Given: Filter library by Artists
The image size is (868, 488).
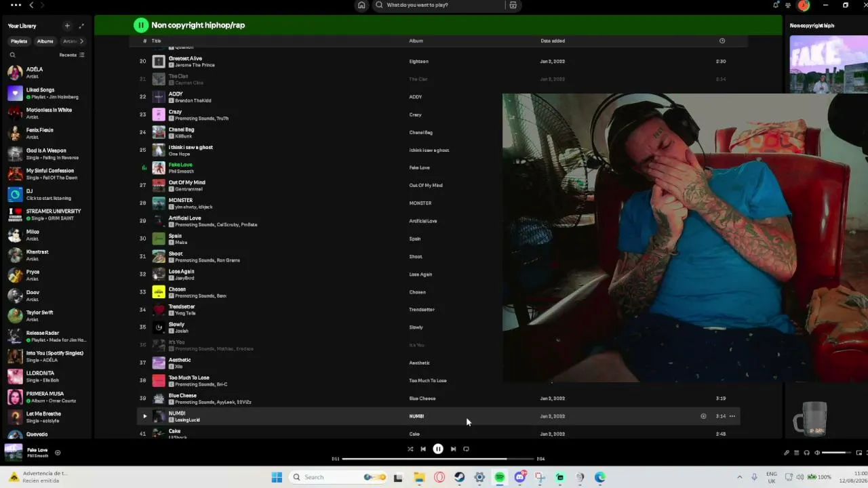Looking at the screenshot, I should [x=70, y=41].
